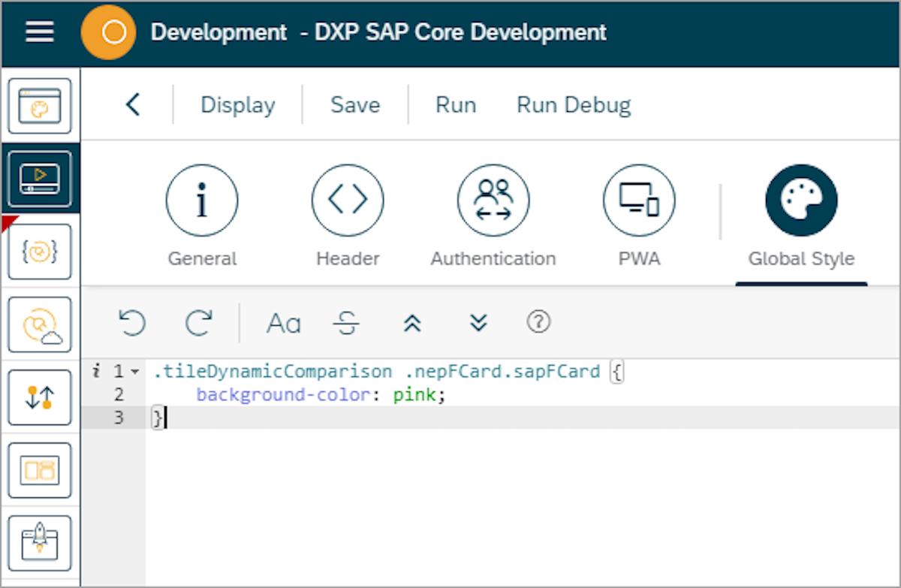Click the Development - DXP SAP Core Development title
901x588 pixels.
378,32
